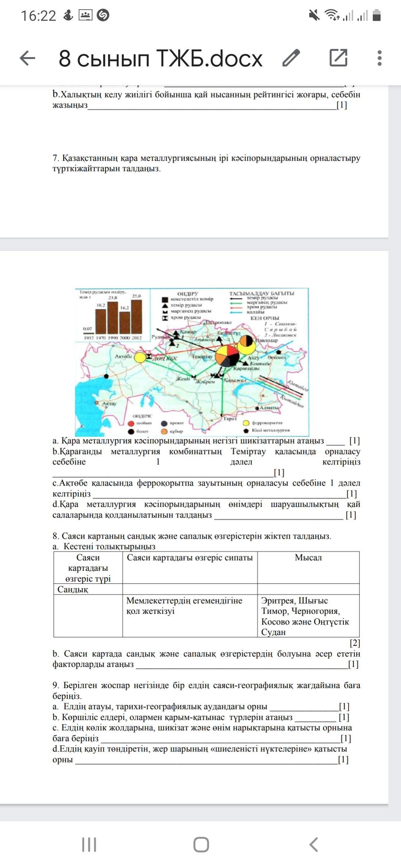Tap line "b. Саяси картада сандық және сапалық"
This screenshot has height=868, width=401.
[206, 659]
